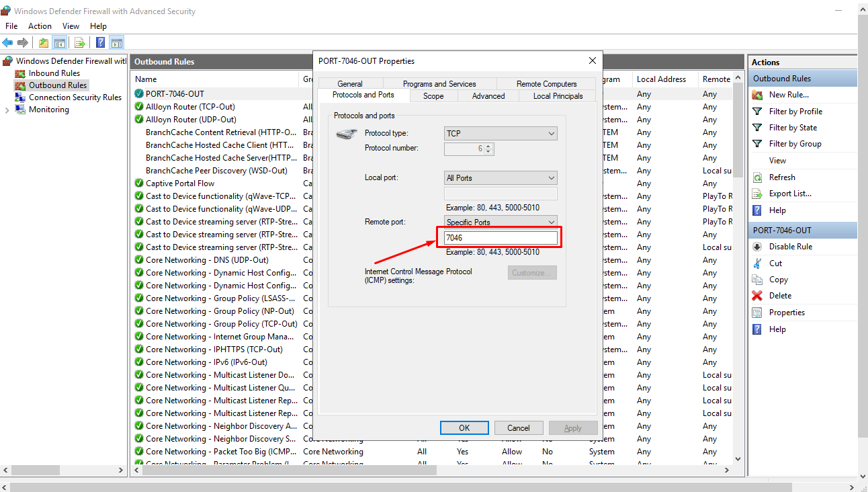Switch to Remote Computers tab
The image size is (868, 492).
coord(546,84)
